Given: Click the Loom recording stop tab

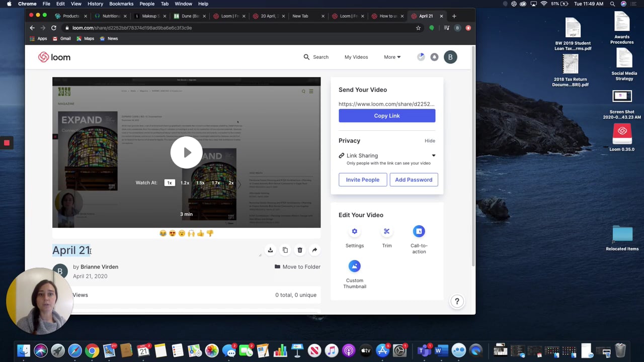Looking at the screenshot, I should coord(7,143).
